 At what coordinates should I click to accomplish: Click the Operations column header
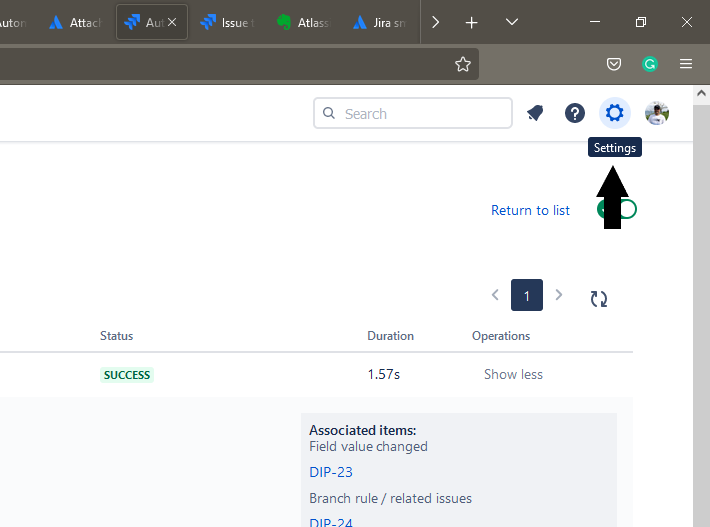pyautogui.click(x=501, y=336)
